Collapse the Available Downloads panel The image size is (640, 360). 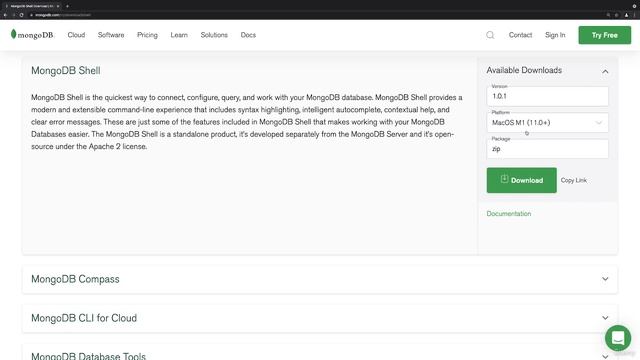coord(605,71)
